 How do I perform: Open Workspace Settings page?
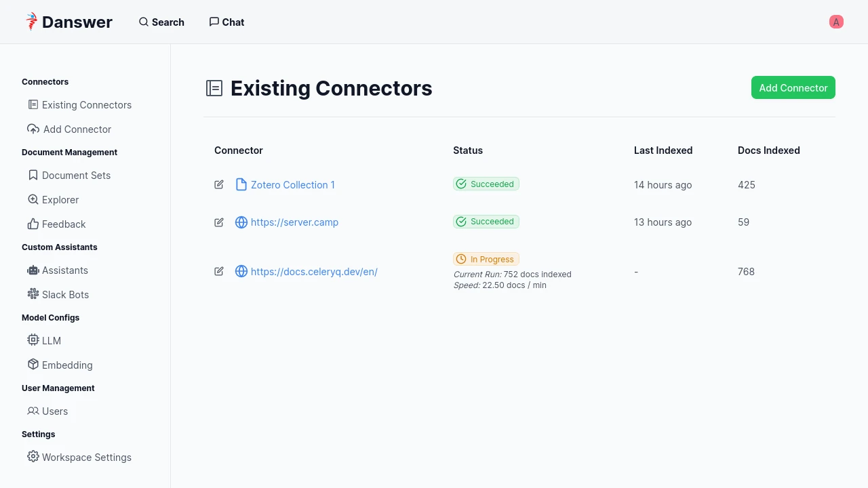point(80,457)
